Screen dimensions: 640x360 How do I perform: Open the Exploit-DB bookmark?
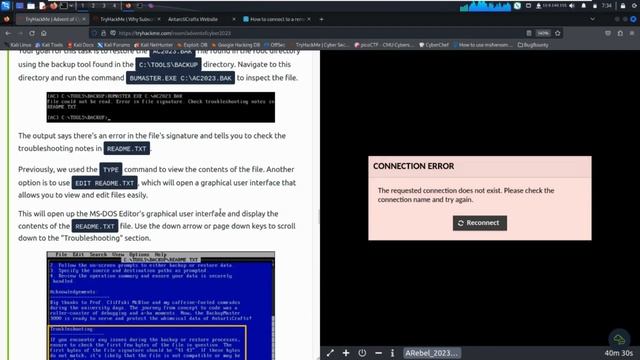click(193, 45)
